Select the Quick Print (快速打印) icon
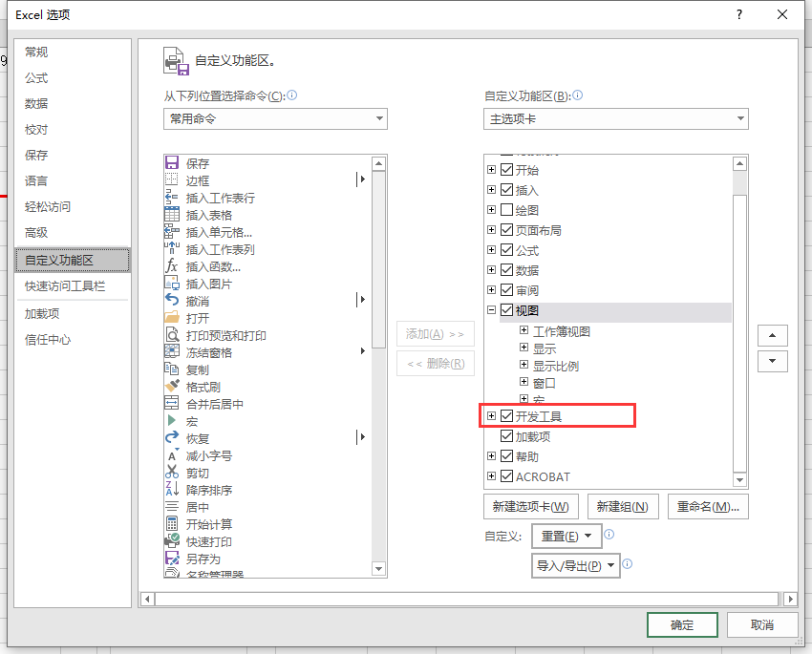Image resolution: width=812 pixels, height=654 pixels. [172, 541]
